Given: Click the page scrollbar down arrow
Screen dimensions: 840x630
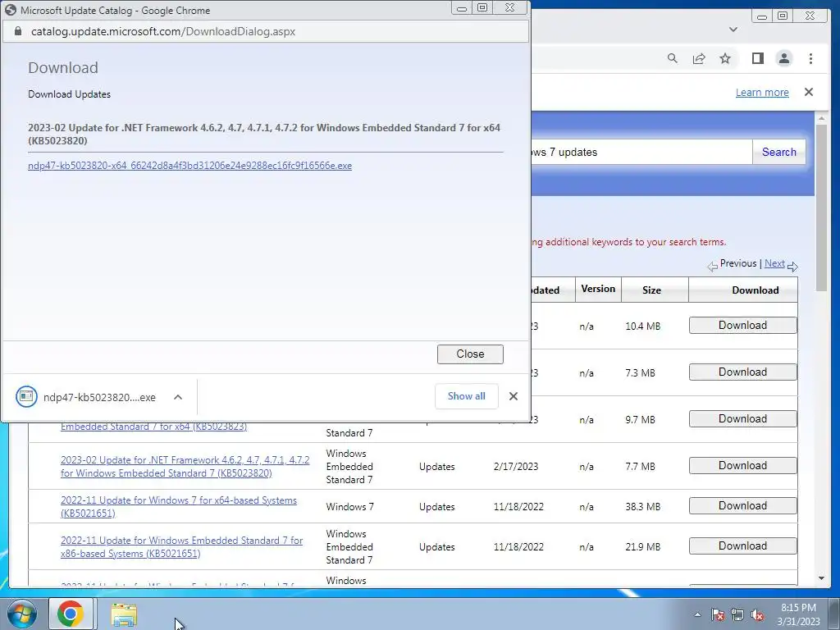Looking at the screenshot, I should click(x=821, y=578).
